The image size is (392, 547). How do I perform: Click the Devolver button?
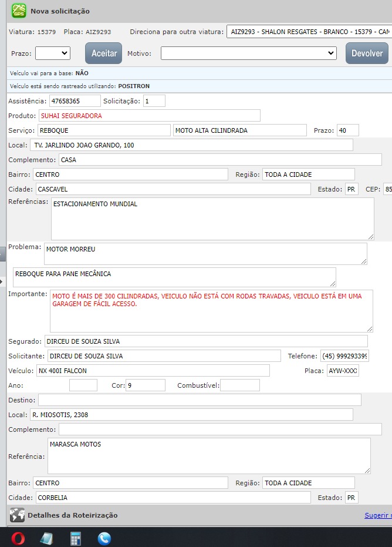(367, 53)
